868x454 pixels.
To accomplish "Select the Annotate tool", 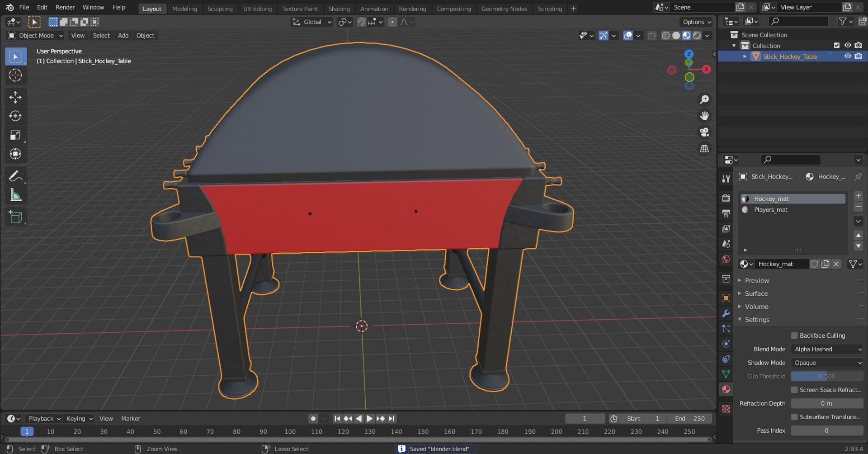I will [x=15, y=176].
